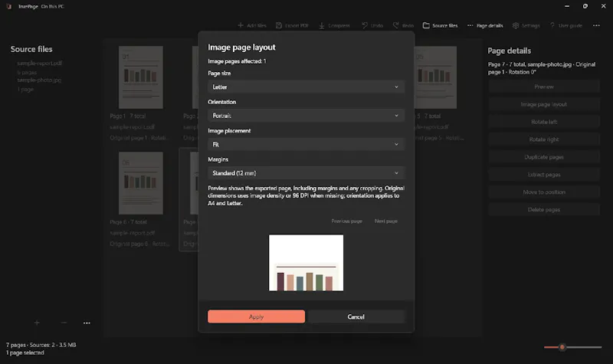Select the Source files toolbar label

click(445, 26)
